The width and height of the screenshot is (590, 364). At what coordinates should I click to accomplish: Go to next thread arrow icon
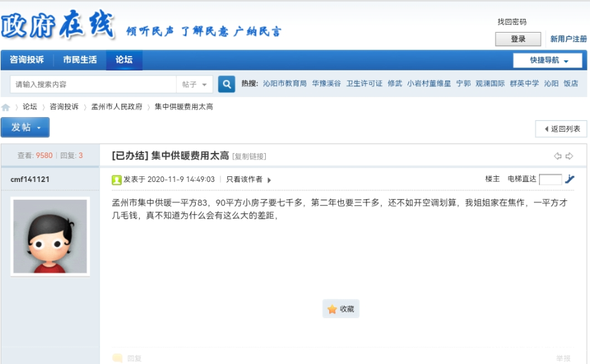[x=569, y=156]
